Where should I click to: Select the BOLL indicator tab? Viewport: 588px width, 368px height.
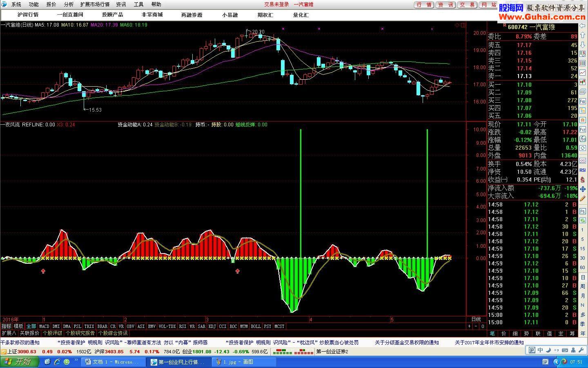pyautogui.click(x=256, y=326)
